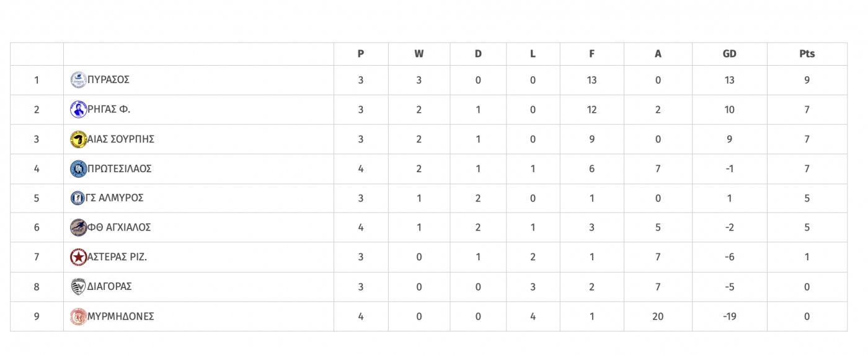This screenshot has height=355, width=868.
Task: Open the ΠΥΡΑΣΟΣ team name link
Action: coord(108,80)
